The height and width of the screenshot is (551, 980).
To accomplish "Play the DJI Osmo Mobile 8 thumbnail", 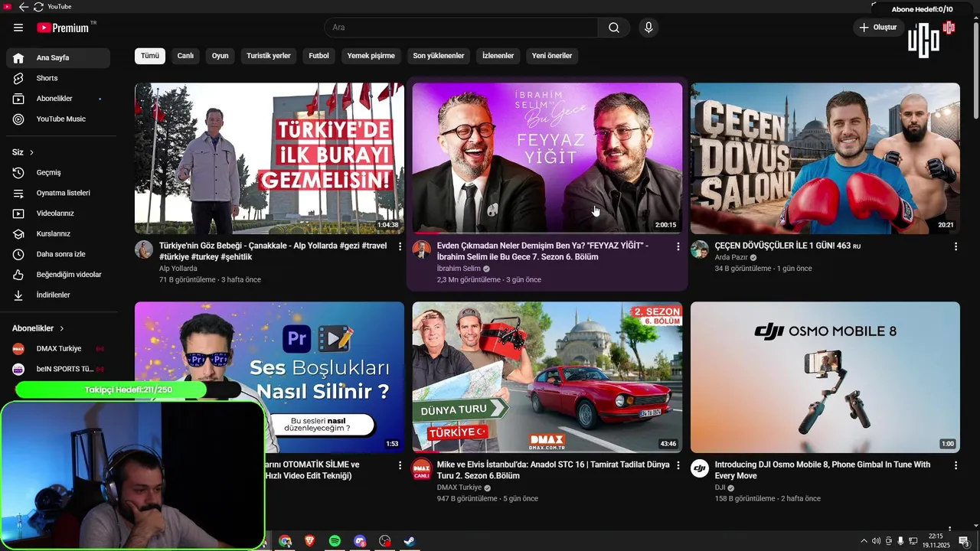I will [825, 377].
